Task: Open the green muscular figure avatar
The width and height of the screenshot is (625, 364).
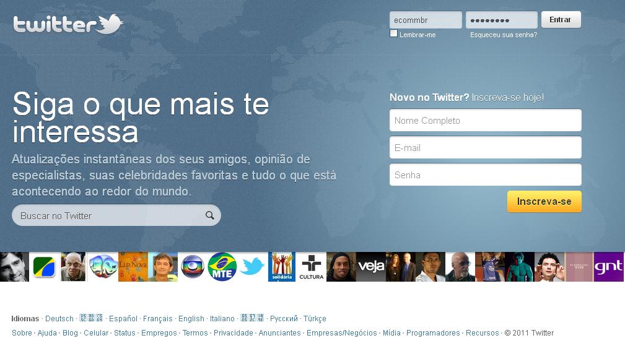Action: (x=519, y=267)
